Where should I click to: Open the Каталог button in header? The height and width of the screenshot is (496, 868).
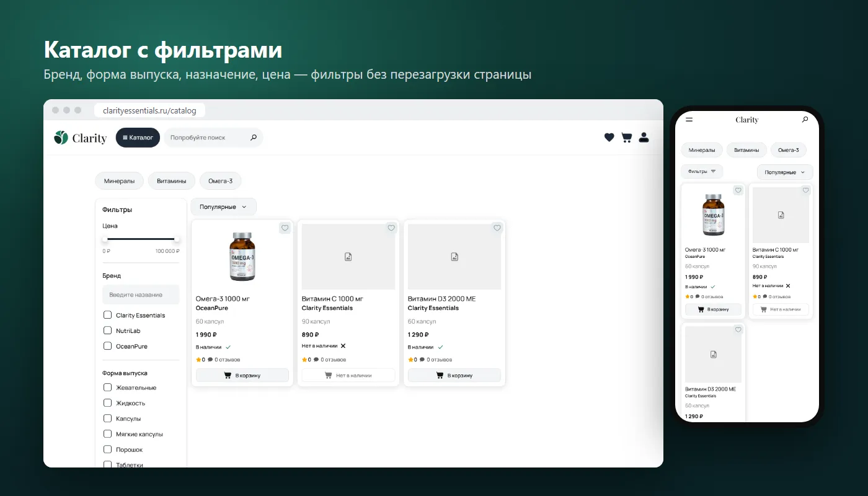tap(138, 138)
